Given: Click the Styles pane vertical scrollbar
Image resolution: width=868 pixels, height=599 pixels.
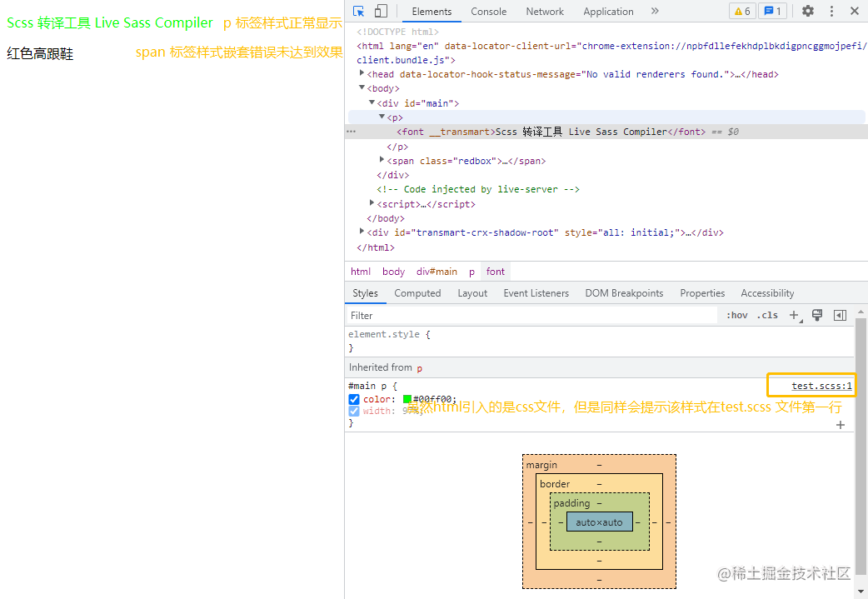Looking at the screenshot, I should tap(861, 448).
